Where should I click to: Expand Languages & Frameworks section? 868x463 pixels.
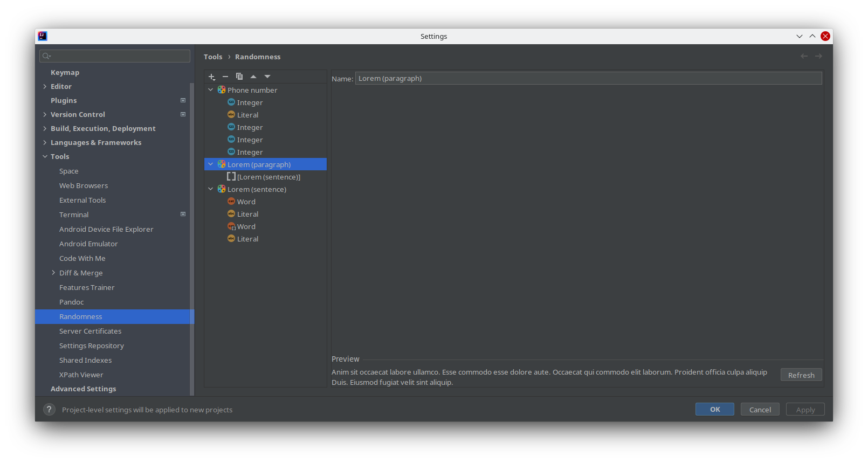coord(45,142)
